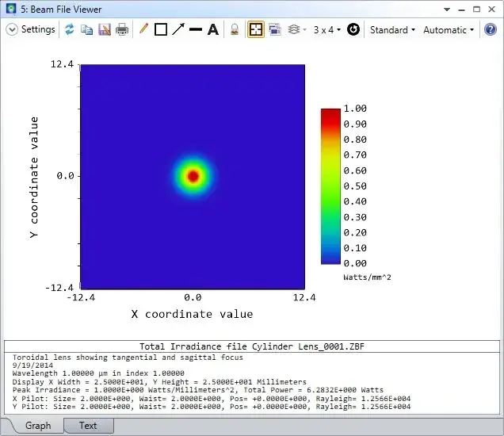Select the arrow drawing tool
The image size is (504, 436).
[178, 29]
